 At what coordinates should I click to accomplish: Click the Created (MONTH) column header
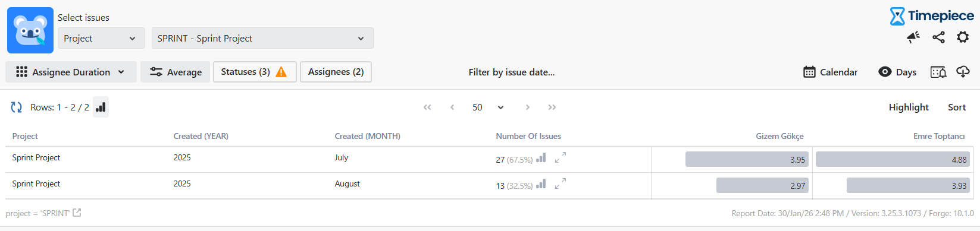[368, 136]
